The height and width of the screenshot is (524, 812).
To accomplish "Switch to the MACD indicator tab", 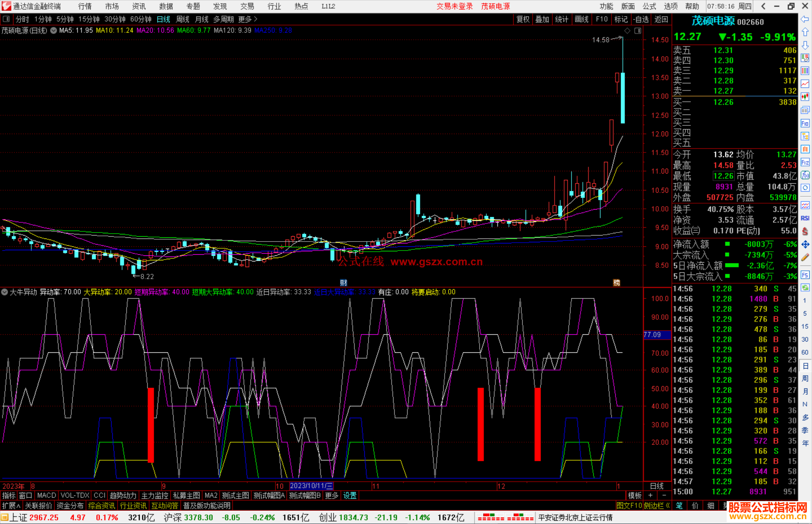I will coord(47,495).
